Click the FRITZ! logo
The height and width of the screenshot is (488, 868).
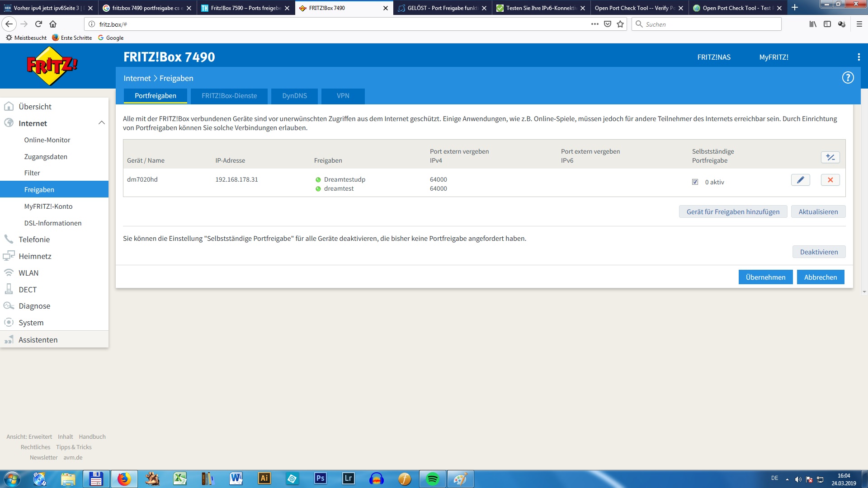pos(52,66)
